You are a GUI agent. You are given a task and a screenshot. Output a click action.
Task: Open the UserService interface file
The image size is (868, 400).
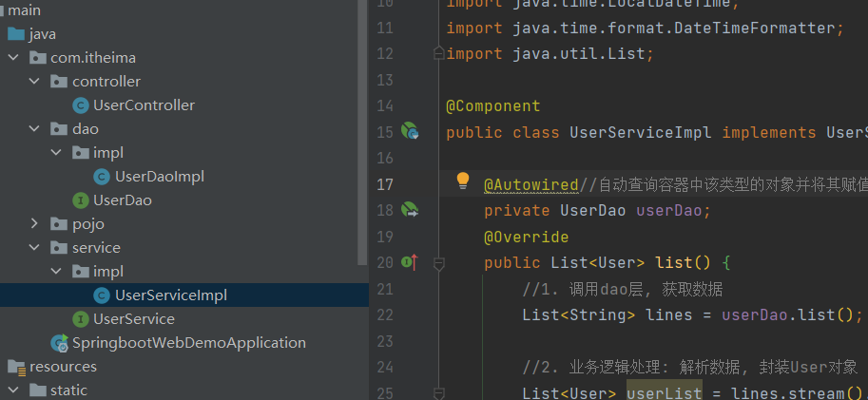tap(134, 319)
